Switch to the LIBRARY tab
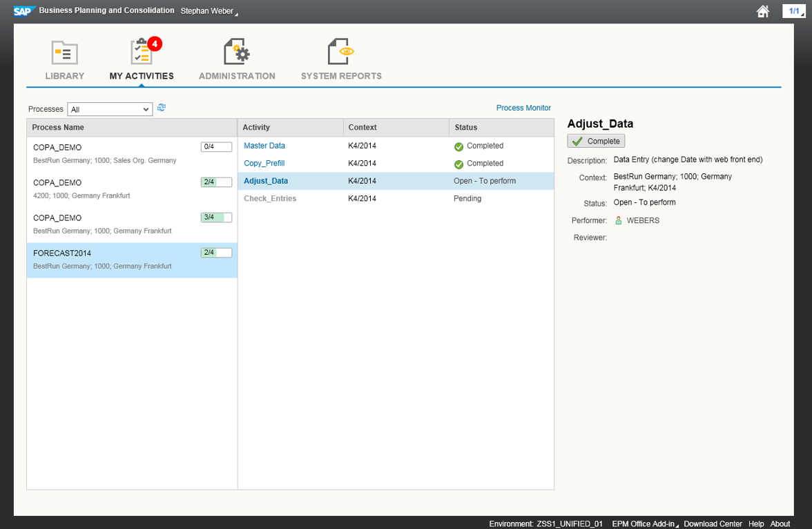 (x=65, y=76)
